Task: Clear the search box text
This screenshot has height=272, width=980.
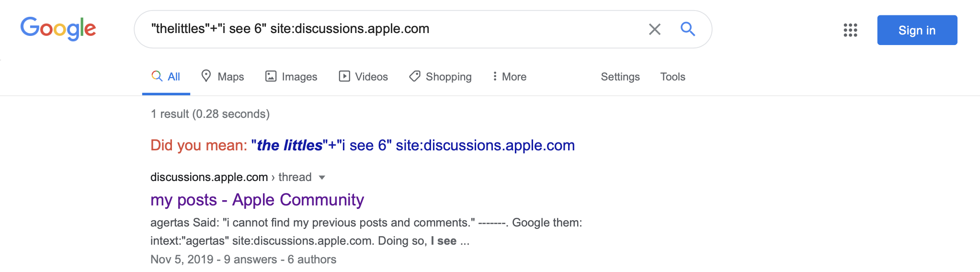Action: [654, 29]
